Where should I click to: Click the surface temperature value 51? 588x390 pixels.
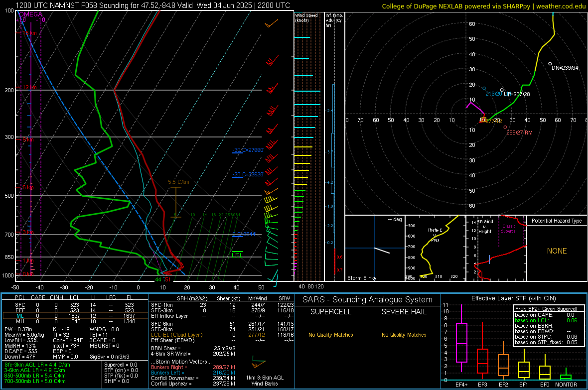coord(167,279)
